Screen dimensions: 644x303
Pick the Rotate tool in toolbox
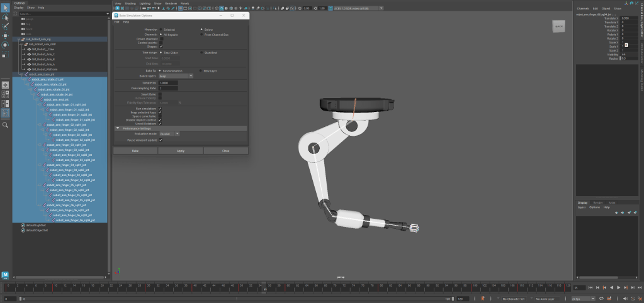point(5,45)
